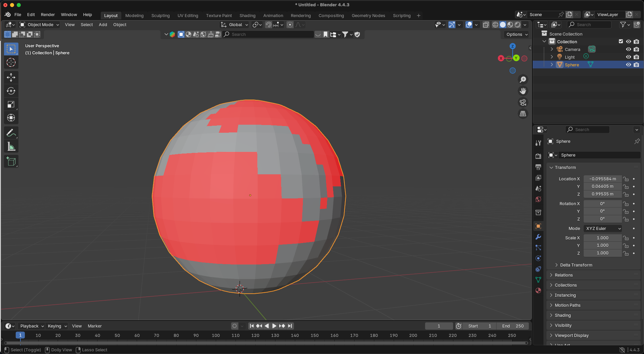Select the Move tool
Viewport: 644px width, 354px height.
[11, 77]
